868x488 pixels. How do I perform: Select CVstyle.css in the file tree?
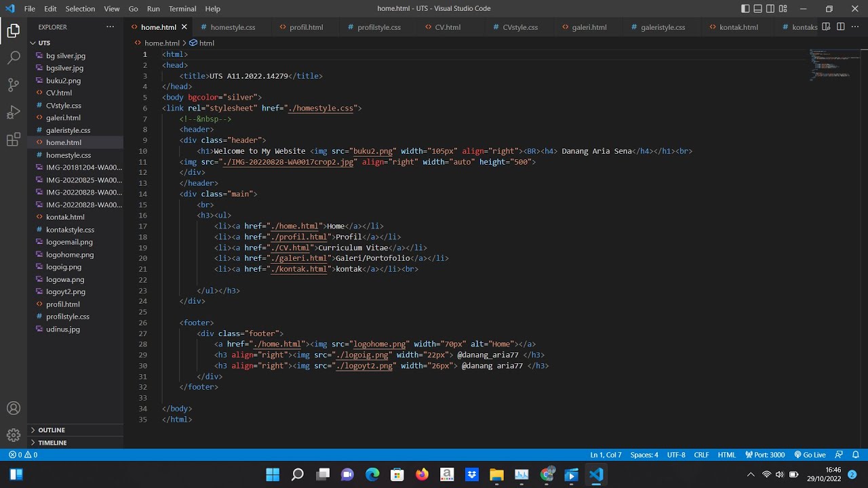point(75,105)
